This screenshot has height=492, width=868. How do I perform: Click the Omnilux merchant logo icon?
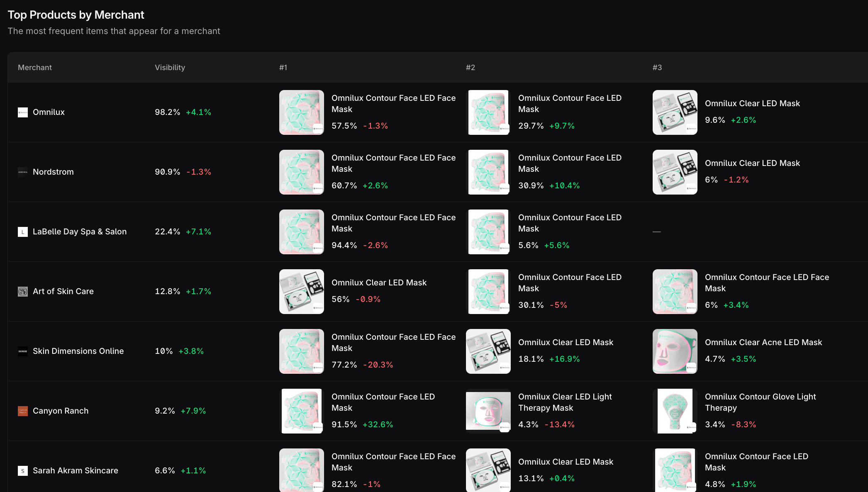(x=23, y=112)
